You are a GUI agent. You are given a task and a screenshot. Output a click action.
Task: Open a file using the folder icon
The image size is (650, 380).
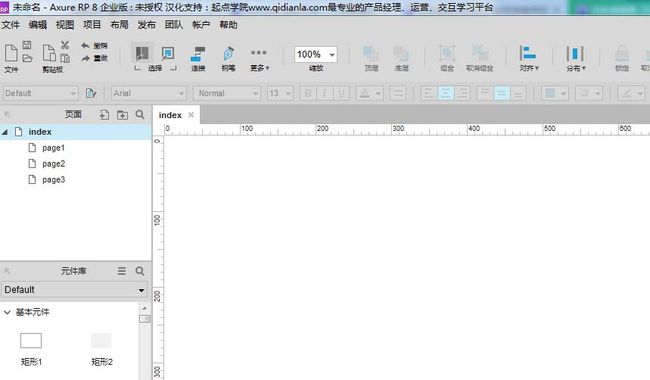pyautogui.click(x=27, y=58)
